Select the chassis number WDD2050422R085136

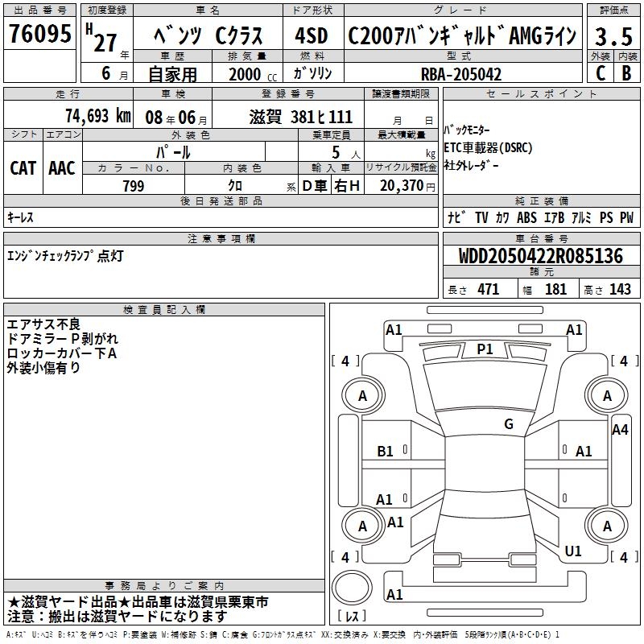(541, 256)
